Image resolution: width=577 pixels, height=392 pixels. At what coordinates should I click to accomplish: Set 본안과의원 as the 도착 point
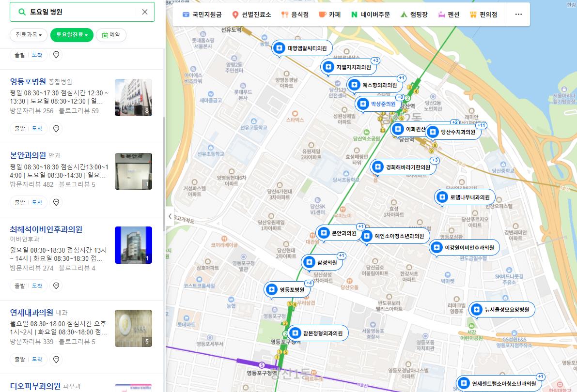pos(37,203)
